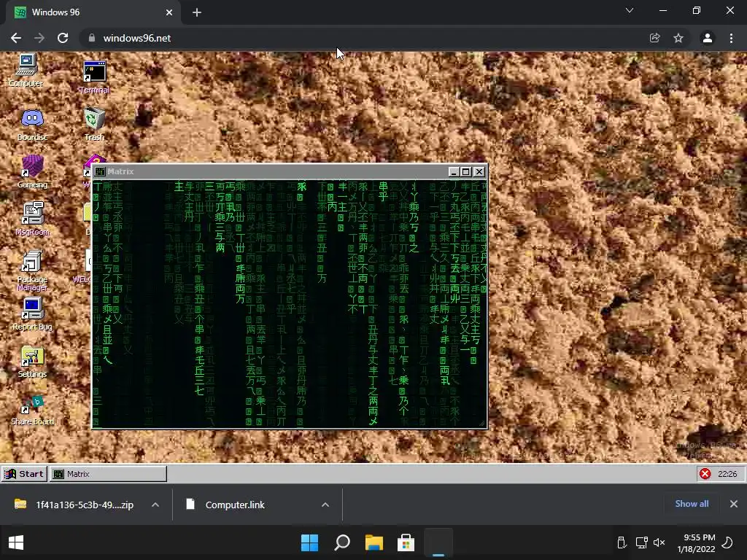Close the downloads bar
Viewport: 747px width, 560px height.
click(x=734, y=504)
